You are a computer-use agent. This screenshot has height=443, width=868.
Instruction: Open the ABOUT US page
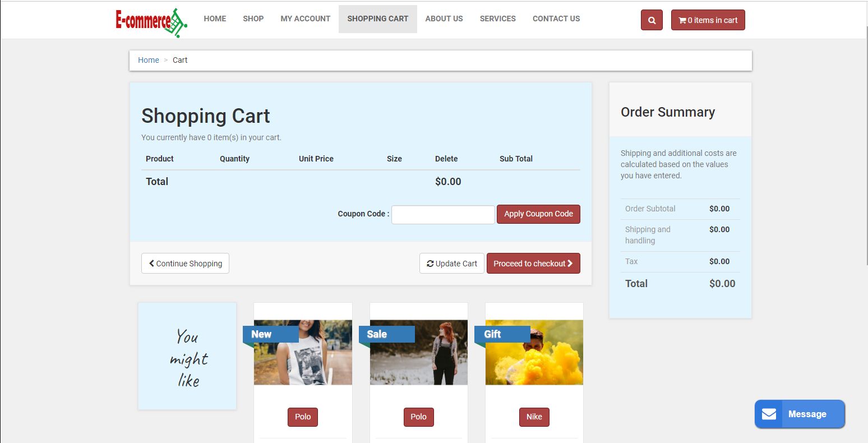pyautogui.click(x=444, y=19)
